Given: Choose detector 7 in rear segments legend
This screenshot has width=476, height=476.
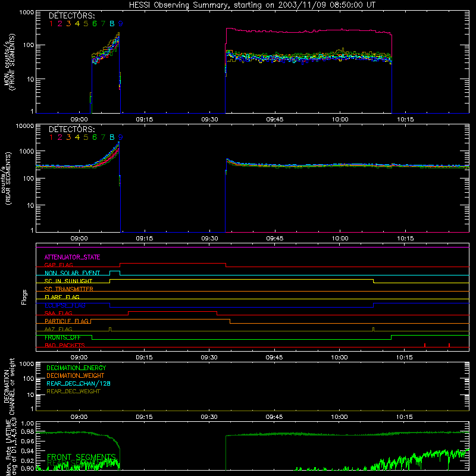Looking at the screenshot, I should click(103, 137).
